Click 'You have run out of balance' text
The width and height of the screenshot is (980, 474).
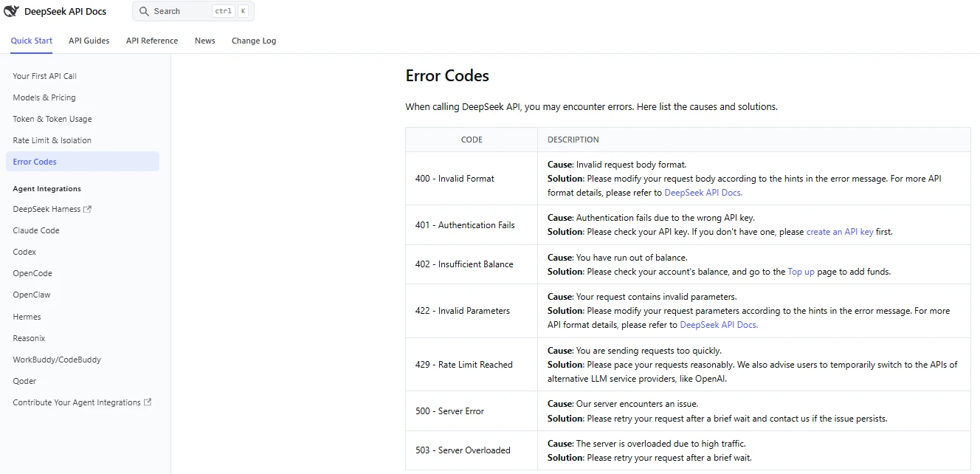[632, 258]
